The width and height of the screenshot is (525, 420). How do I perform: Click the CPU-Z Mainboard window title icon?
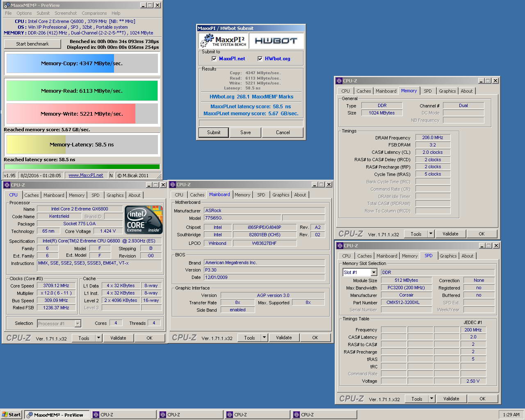pyautogui.click(x=173, y=185)
